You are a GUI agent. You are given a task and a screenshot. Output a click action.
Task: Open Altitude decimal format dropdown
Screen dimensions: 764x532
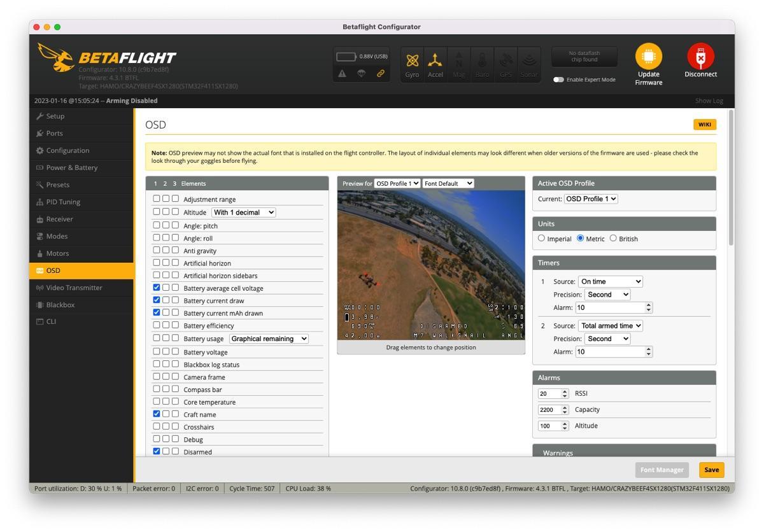pos(244,213)
